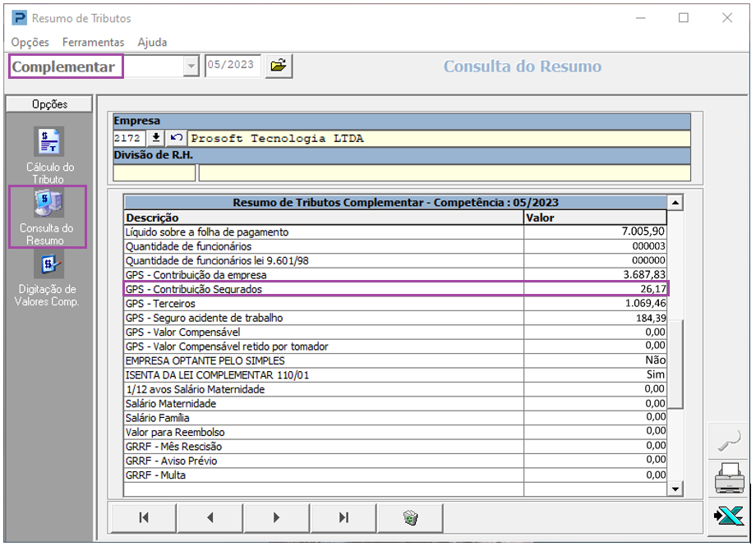The width and height of the screenshot is (756, 546).
Task: Go to the first record
Action: point(144,517)
